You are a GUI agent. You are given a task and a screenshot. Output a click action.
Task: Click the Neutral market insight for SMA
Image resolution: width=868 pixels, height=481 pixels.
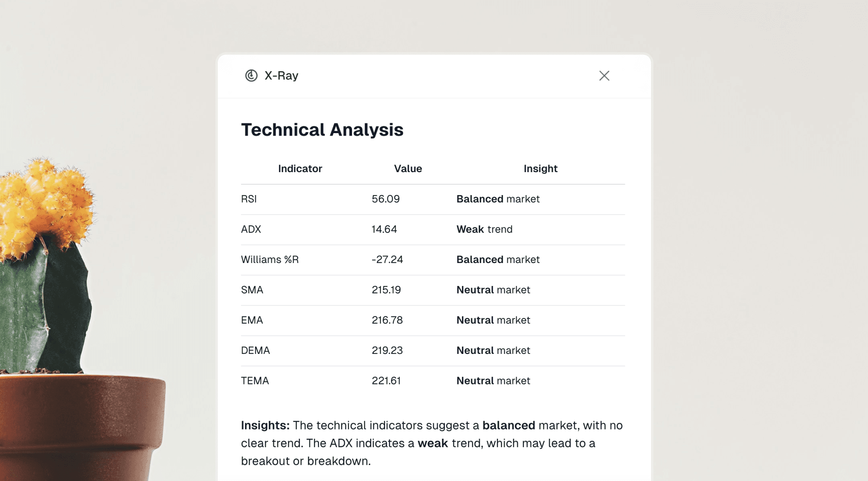click(493, 290)
